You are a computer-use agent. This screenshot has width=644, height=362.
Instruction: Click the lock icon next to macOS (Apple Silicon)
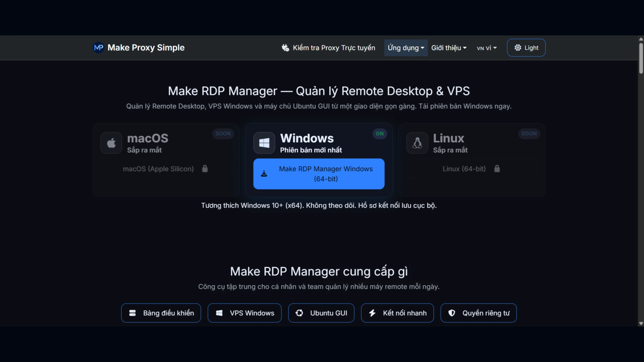[x=205, y=169]
